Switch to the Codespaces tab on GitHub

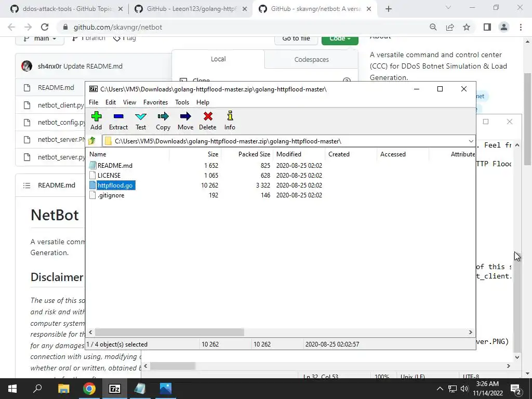(x=312, y=59)
